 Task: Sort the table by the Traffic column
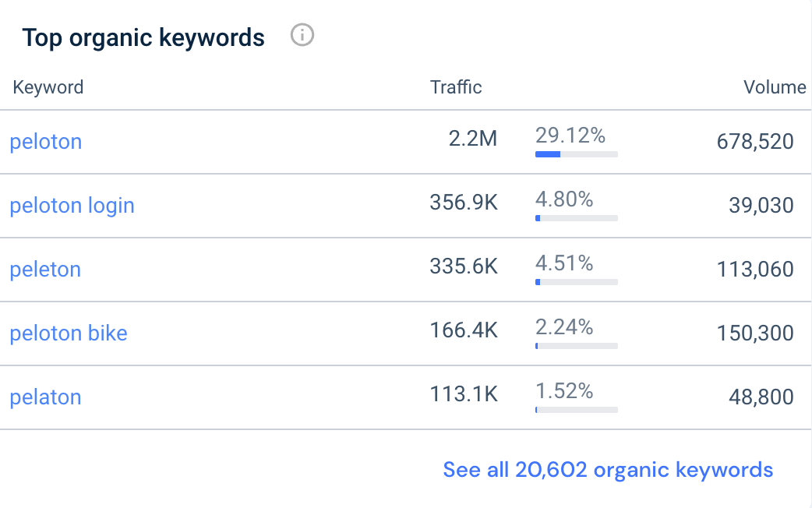coord(456,87)
